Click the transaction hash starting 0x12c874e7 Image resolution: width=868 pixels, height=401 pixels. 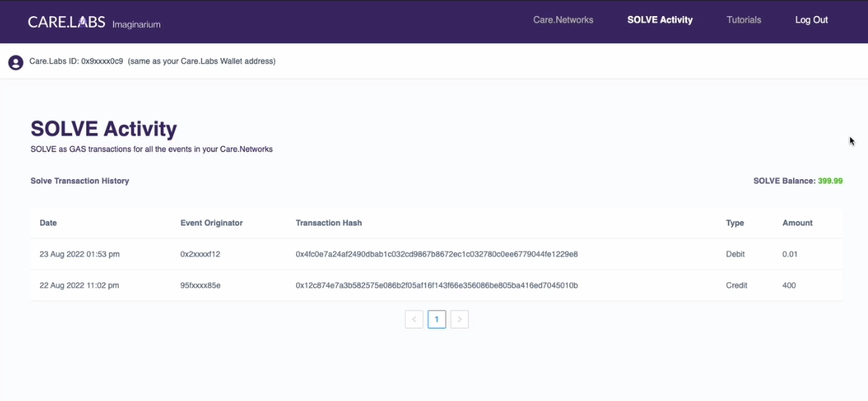(x=436, y=285)
